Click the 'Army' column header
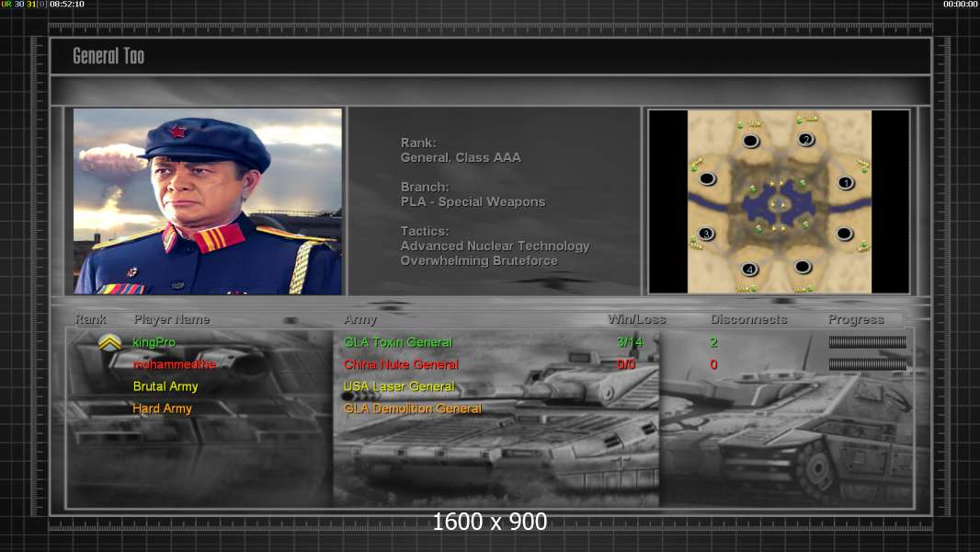The width and height of the screenshot is (980, 552). tap(360, 319)
